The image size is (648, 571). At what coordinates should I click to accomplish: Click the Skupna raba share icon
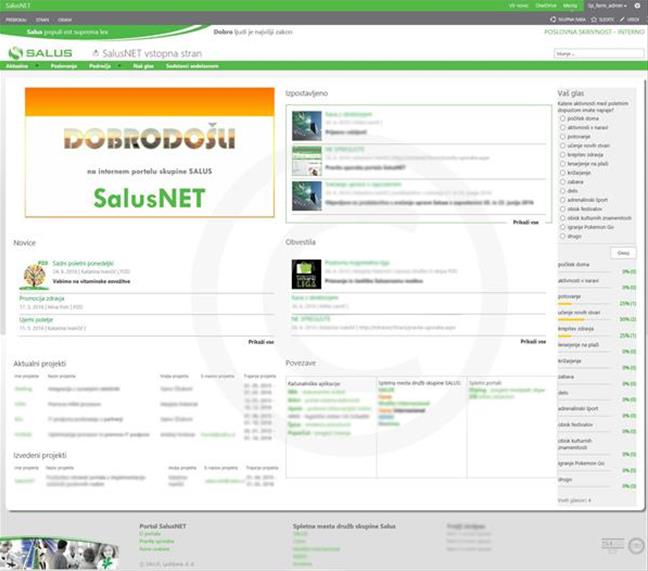[x=553, y=19]
